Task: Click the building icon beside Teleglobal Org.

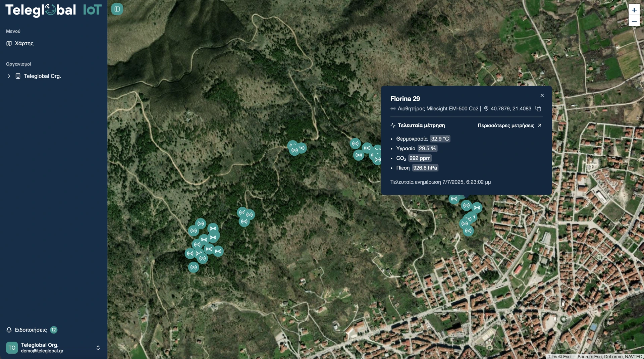Action: pos(18,76)
